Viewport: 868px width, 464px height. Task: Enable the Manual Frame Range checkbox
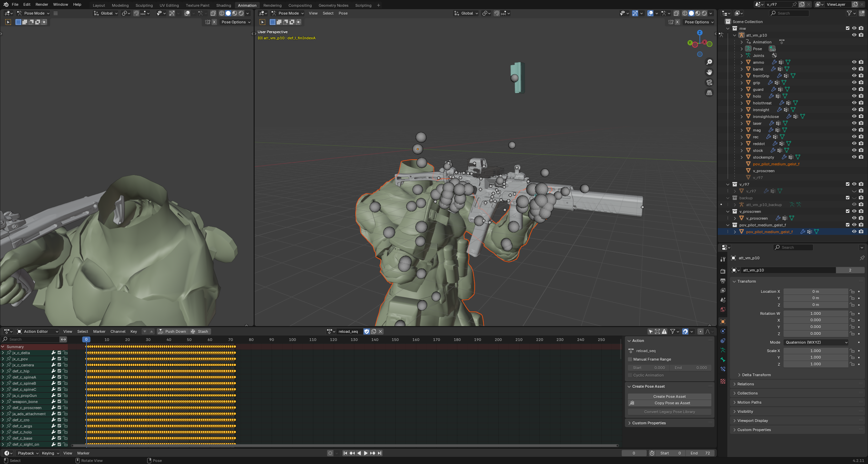(630, 359)
